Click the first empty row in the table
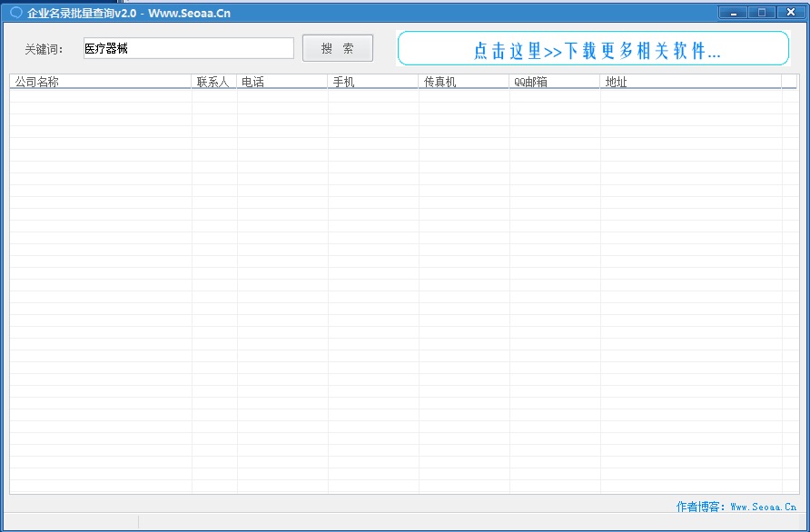Image resolution: width=810 pixels, height=532 pixels. (100, 94)
